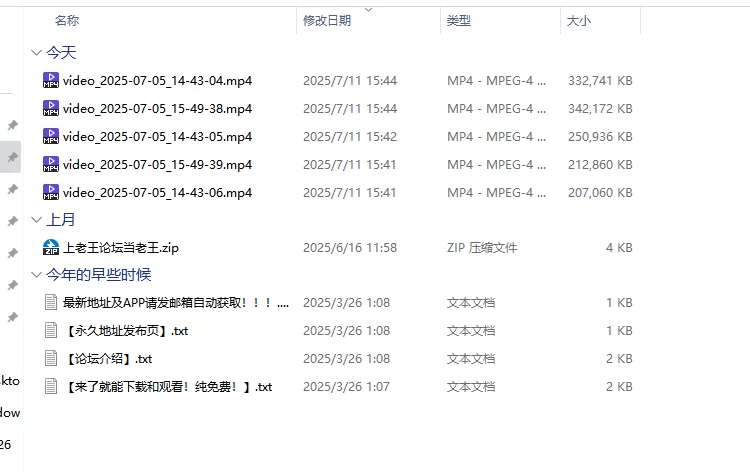The image size is (750, 472).
Task: Select the file 上老王论坛当老王.zip
Action: pos(121,248)
